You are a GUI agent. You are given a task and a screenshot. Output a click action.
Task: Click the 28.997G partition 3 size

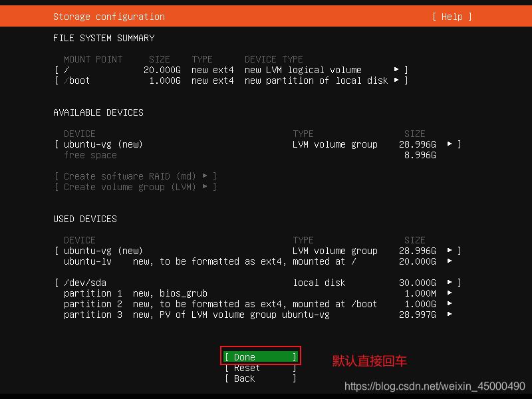coord(418,315)
